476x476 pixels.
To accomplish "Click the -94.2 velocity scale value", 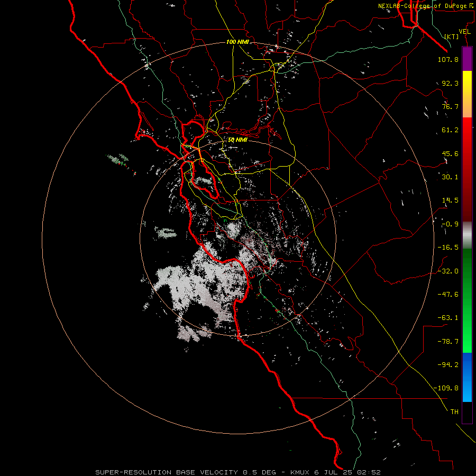I will (x=448, y=364).
